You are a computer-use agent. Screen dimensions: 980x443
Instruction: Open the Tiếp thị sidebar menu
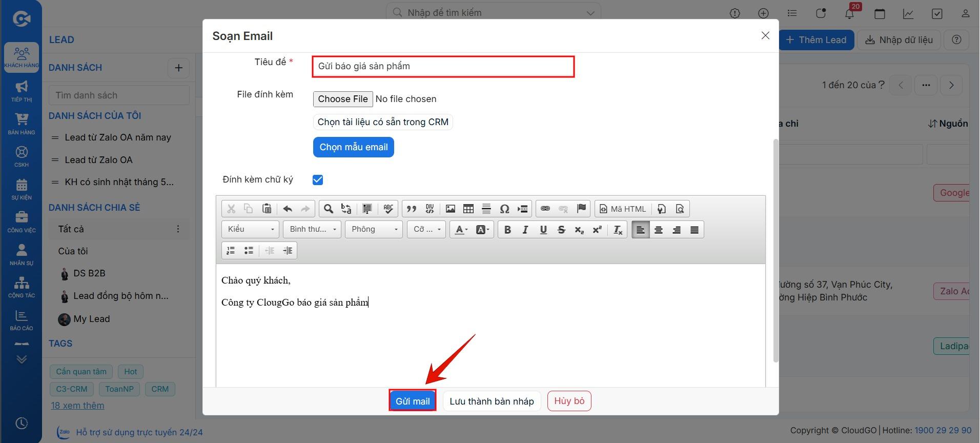[x=22, y=91]
